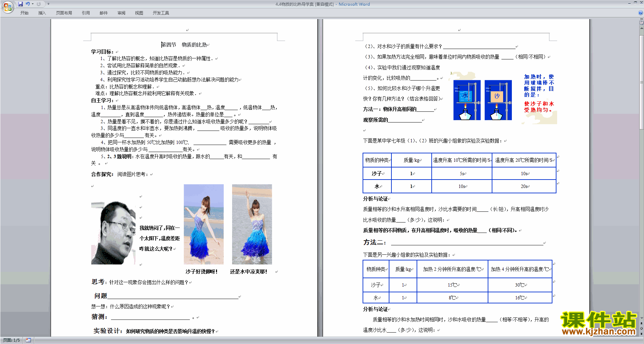644x344 pixels.
Task: Click the red text 使沙子和水受热均匀
Action: tap(539, 107)
